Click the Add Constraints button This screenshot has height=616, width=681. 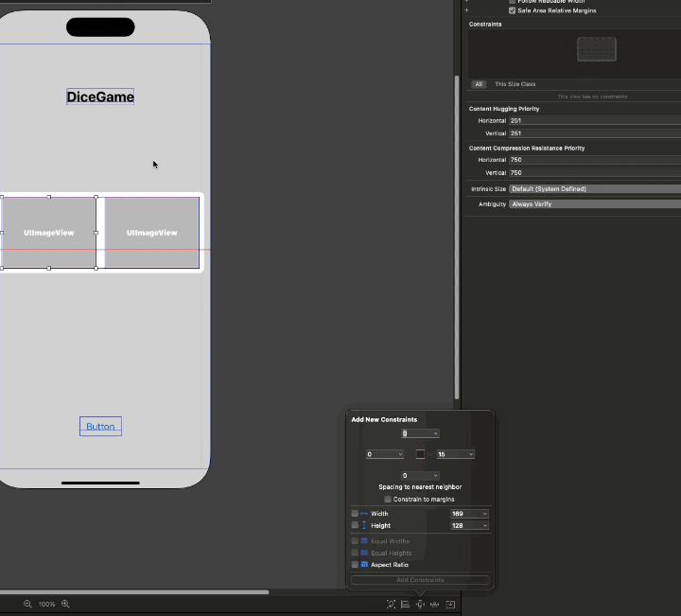click(420, 580)
